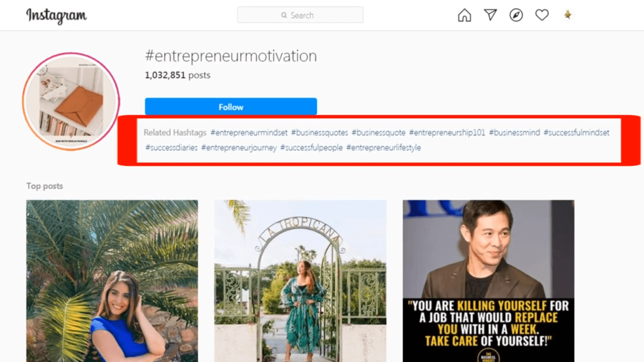
Task: Go to the Instagram home icon
Action: point(464,15)
